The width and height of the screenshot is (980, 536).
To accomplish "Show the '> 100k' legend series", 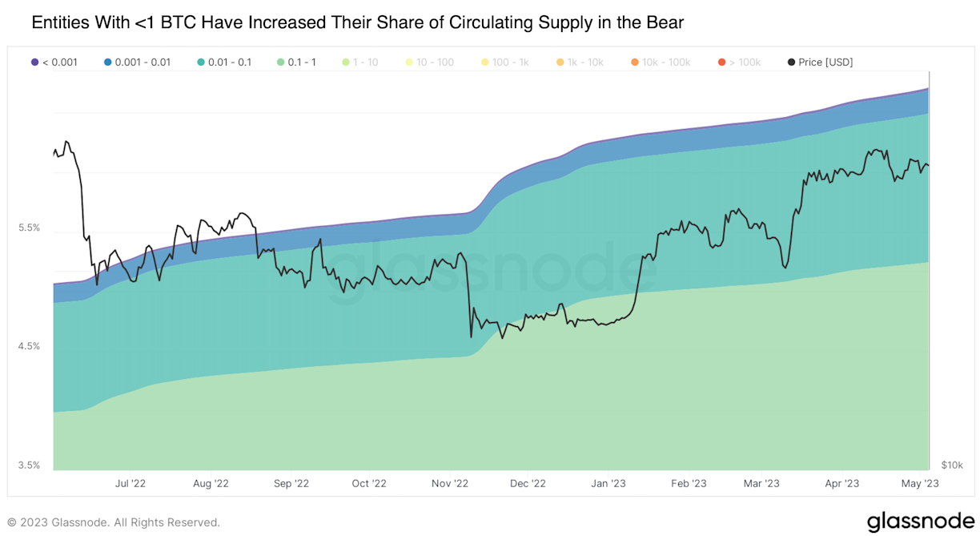I will pyautogui.click(x=738, y=62).
